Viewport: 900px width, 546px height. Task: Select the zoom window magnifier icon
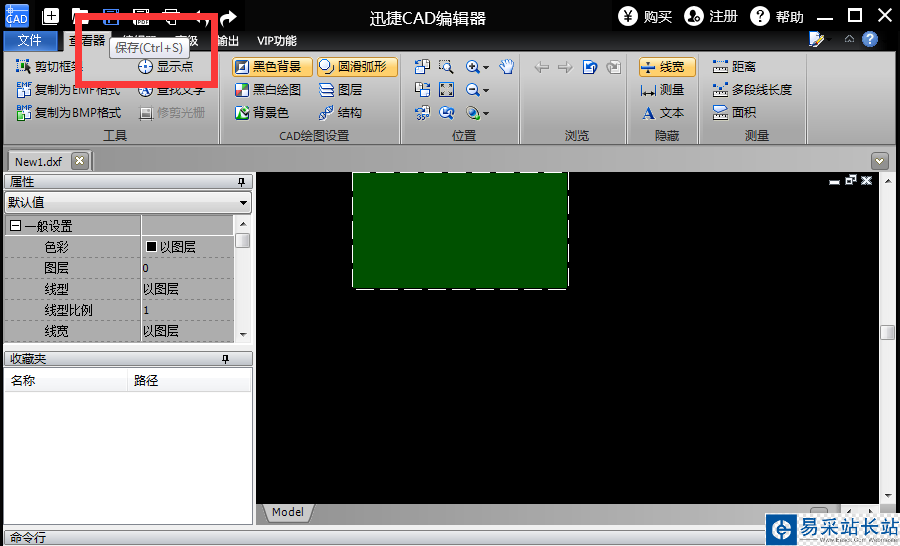pyautogui.click(x=446, y=67)
